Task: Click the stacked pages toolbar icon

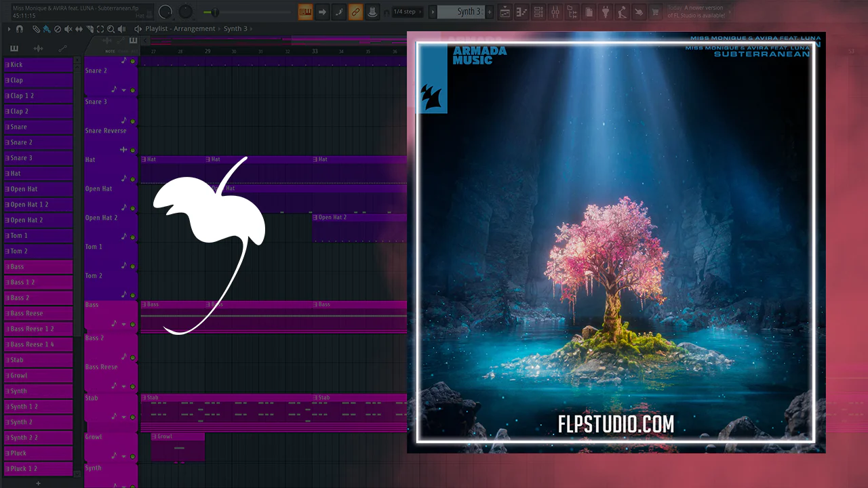Action: (x=589, y=12)
